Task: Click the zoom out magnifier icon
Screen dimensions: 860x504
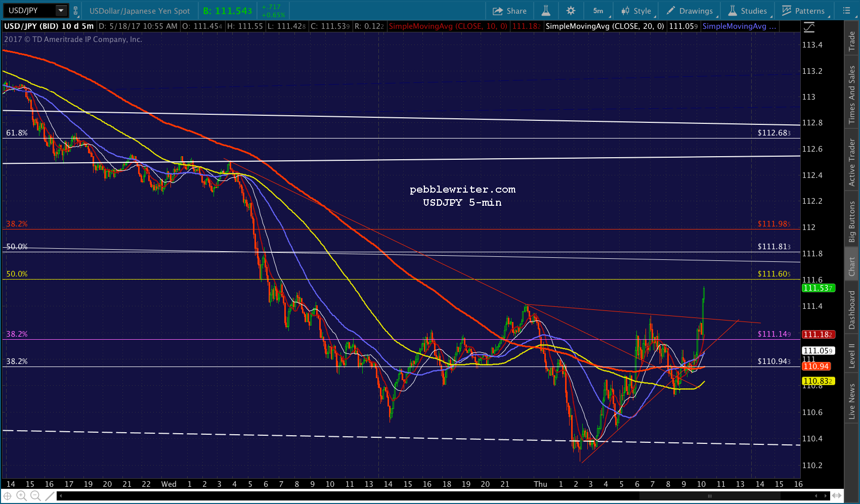Action: [x=35, y=496]
